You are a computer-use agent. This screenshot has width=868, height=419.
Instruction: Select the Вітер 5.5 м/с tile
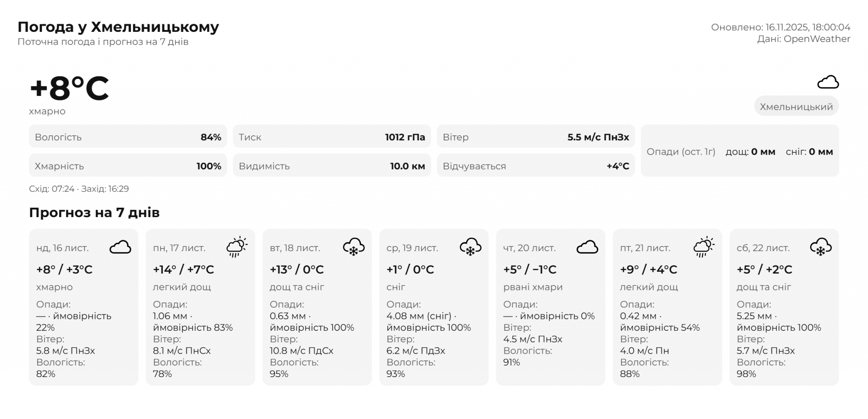click(x=535, y=137)
